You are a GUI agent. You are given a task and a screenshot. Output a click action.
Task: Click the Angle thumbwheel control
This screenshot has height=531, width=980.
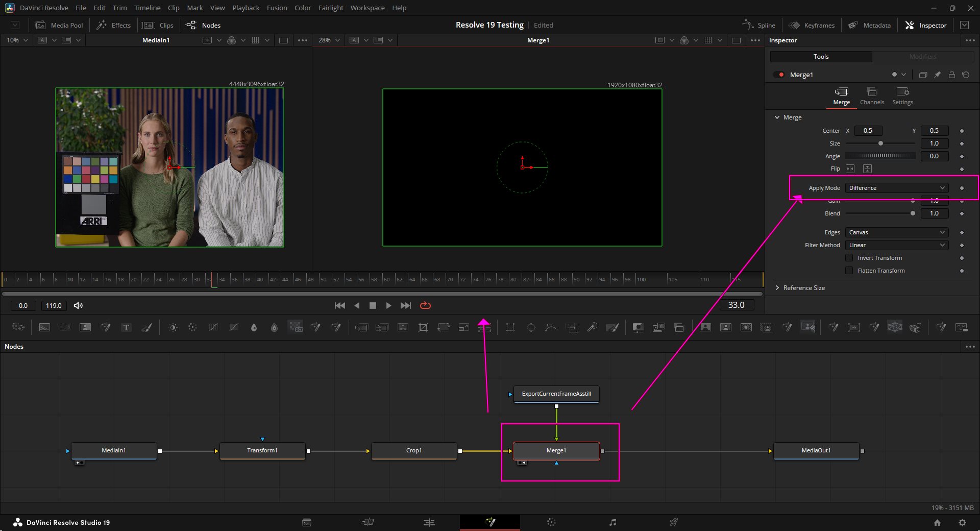click(x=880, y=156)
